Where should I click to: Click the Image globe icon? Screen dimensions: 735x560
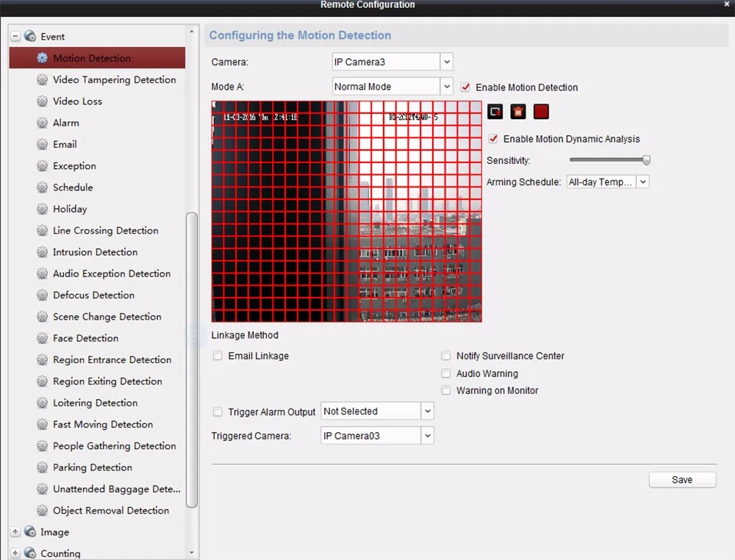[30, 531]
